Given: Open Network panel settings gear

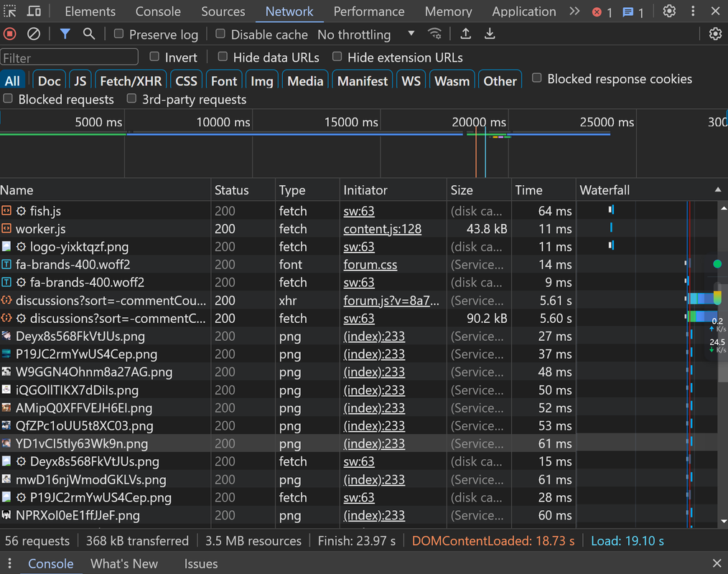Looking at the screenshot, I should point(715,34).
